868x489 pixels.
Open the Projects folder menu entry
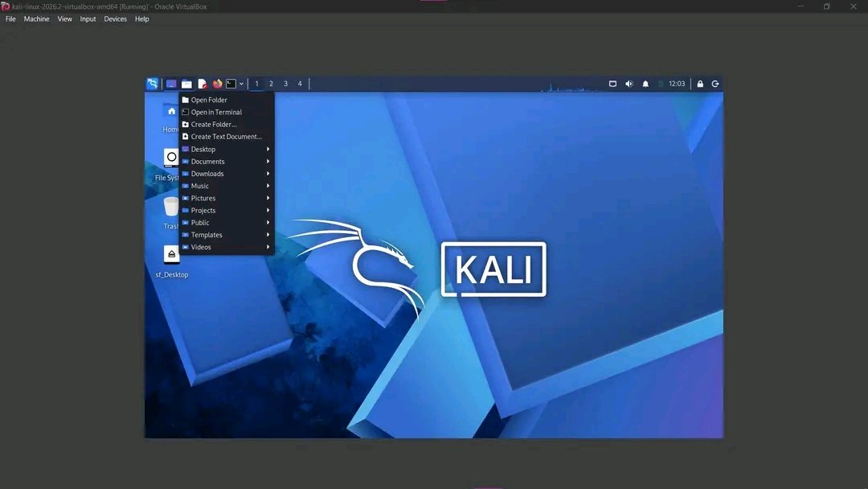(x=227, y=210)
